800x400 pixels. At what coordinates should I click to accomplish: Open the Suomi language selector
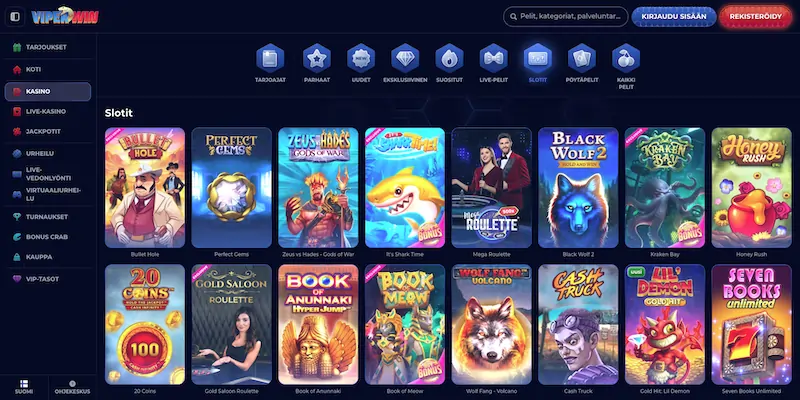click(x=24, y=387)
